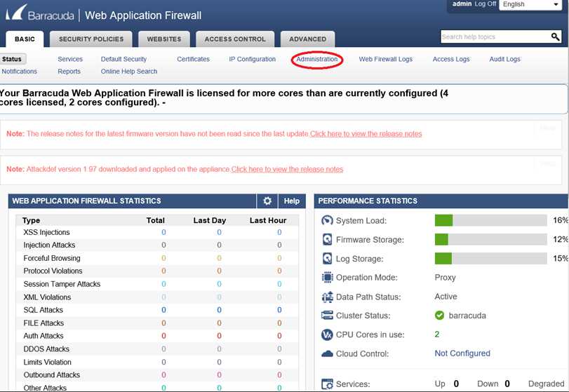
Task: Click Session Tamper Attacks row label
Action: coord(62,284)
